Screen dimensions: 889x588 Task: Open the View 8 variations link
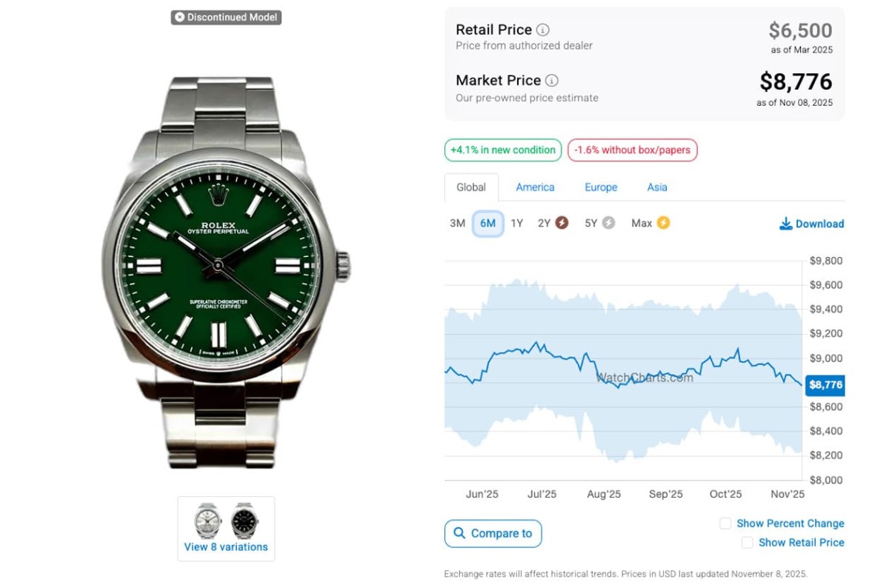[226, 547]
